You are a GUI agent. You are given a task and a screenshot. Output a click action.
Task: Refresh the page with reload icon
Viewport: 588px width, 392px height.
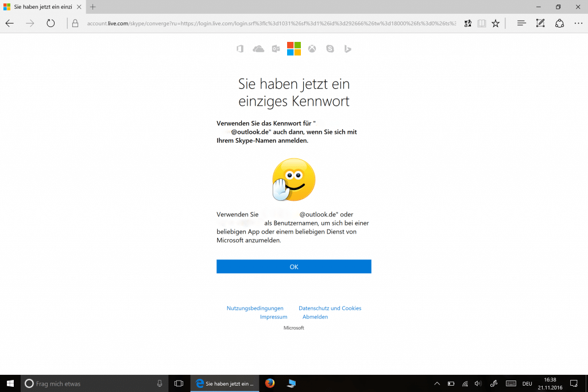51,23
